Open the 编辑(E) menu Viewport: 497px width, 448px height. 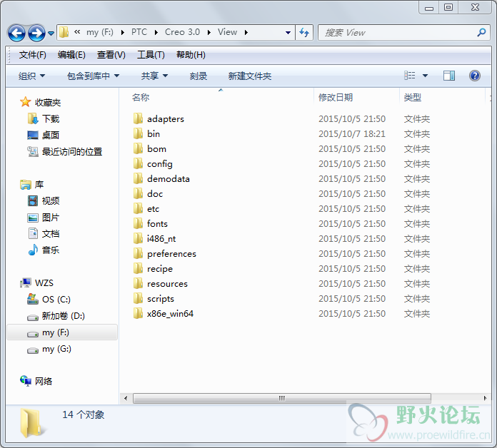(x=71, y=55)
